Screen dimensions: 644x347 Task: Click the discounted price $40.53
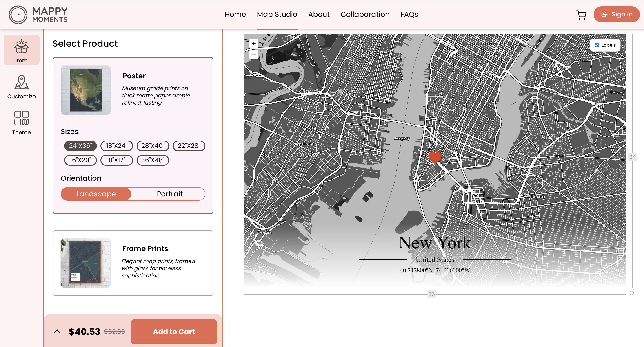point(84,332)
